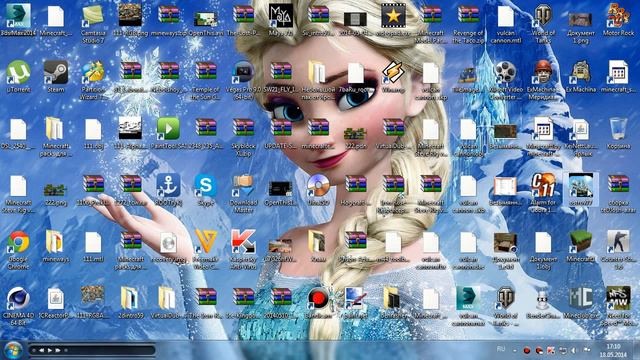
Task: Play media in taskbar player toolbar
Action: (50, 350)
